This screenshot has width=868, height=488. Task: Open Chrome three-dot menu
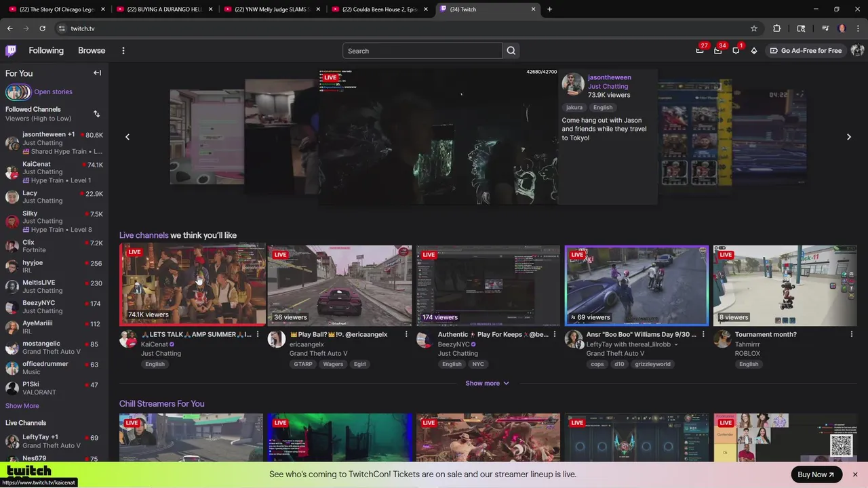tap(858, 28)
